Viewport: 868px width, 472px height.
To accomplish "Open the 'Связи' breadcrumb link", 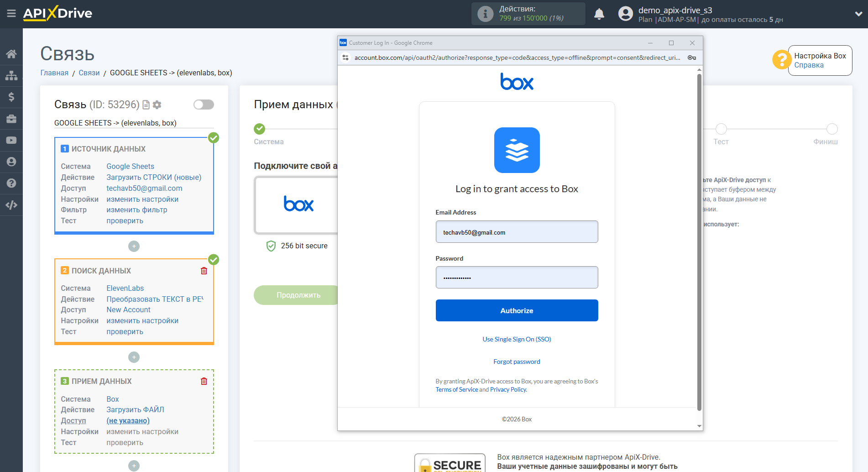I will tap(89, 73).
